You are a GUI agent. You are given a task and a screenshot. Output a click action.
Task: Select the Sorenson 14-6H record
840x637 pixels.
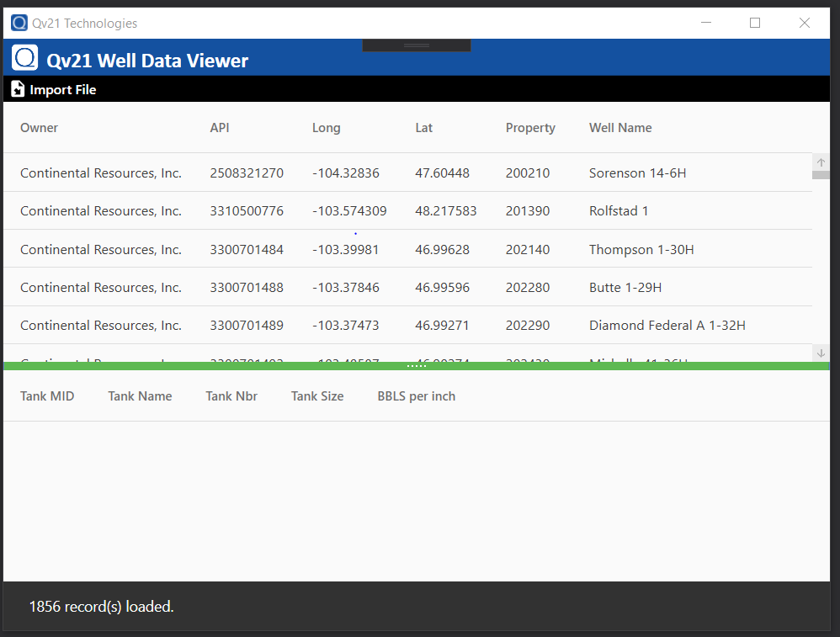click(337, 173)
